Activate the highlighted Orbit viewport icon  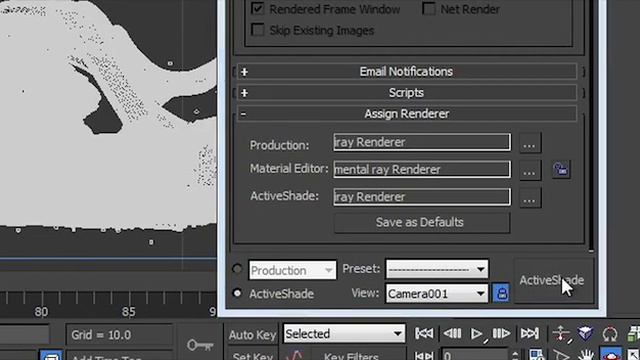click(x=611, y=354)
